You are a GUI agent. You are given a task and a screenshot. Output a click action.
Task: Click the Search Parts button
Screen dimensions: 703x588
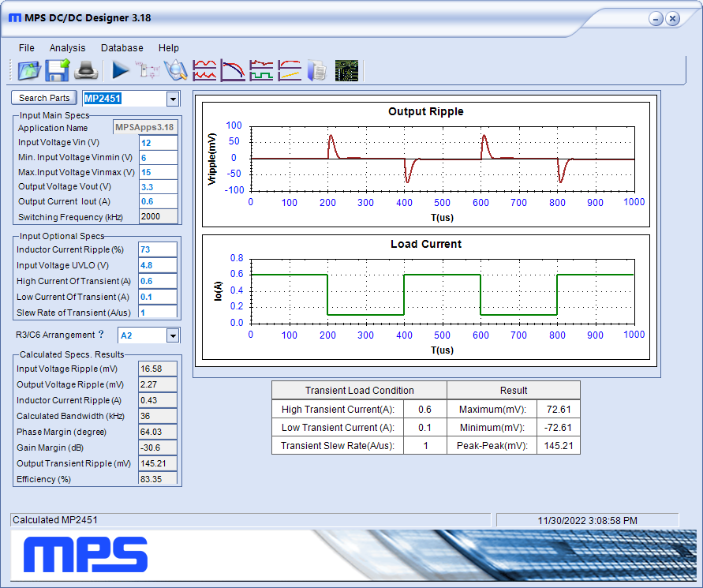tap(44, 98)
